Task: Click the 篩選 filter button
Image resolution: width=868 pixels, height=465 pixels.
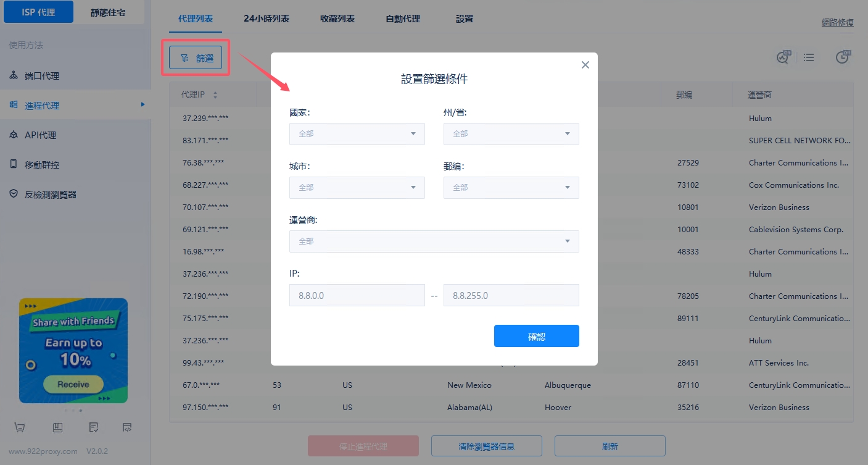Action: (196, 58)
